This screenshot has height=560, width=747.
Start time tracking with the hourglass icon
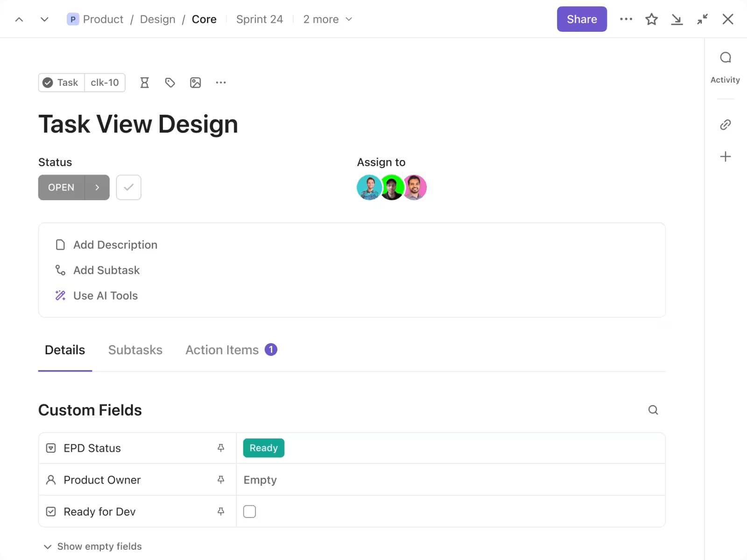[144, 83]
